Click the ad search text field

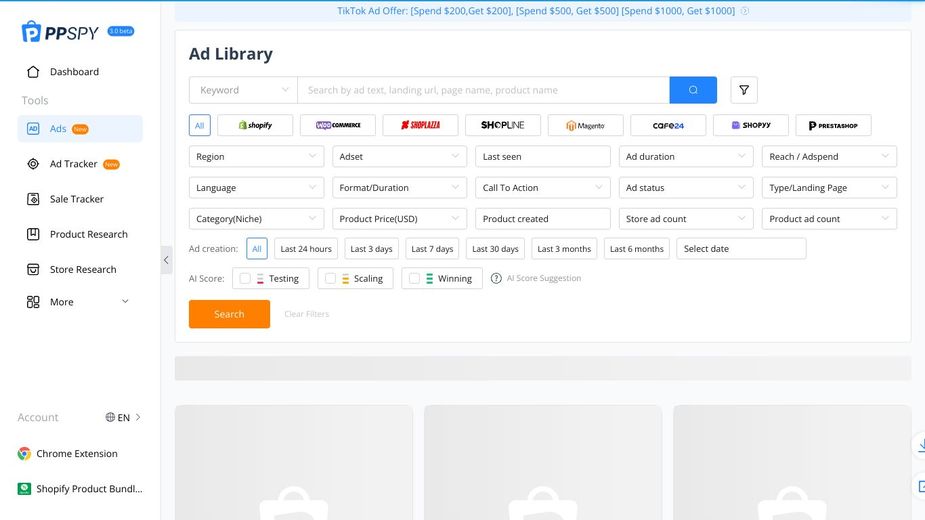coord(483,90)
